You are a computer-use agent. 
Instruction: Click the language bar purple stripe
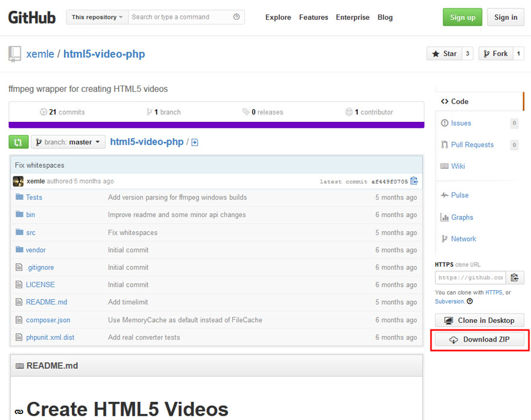pos(217,125)
